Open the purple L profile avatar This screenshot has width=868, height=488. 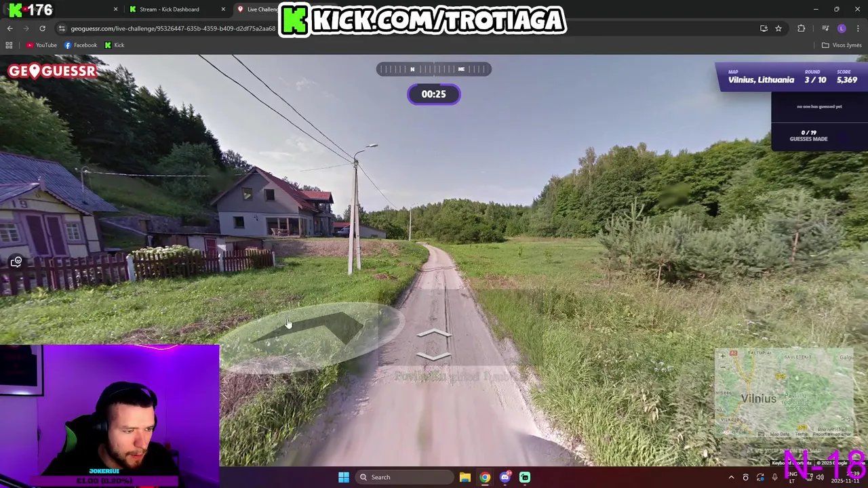point(842,28)
